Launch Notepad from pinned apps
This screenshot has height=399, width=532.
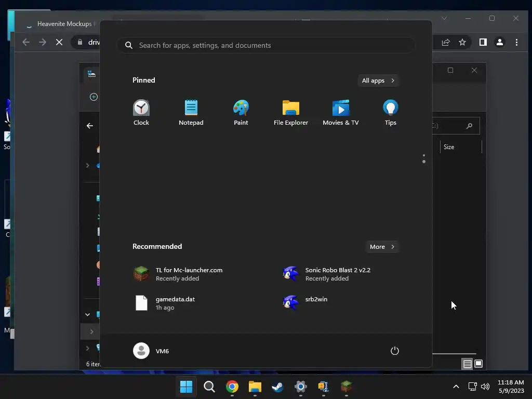point(191,113)
